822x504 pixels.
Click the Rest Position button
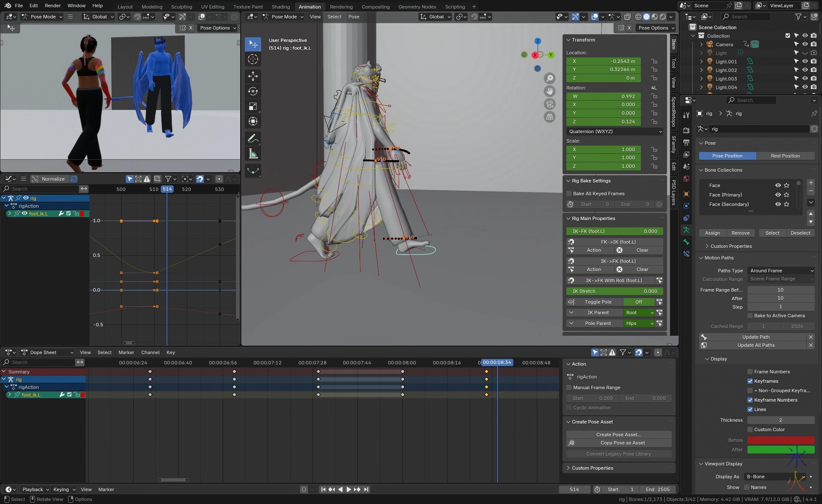click(x=785, y=156)
